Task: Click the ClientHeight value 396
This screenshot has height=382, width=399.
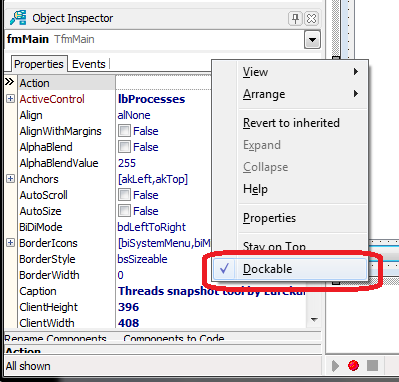Action: pyautogui.click(x=128, y=307)
